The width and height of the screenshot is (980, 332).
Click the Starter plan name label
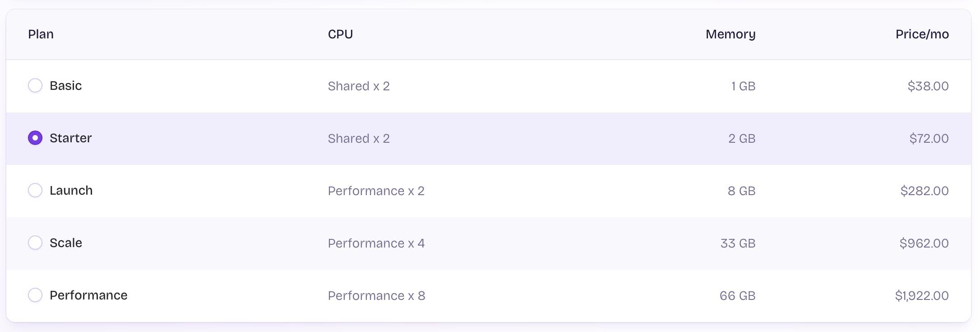(x=70, y=138)
